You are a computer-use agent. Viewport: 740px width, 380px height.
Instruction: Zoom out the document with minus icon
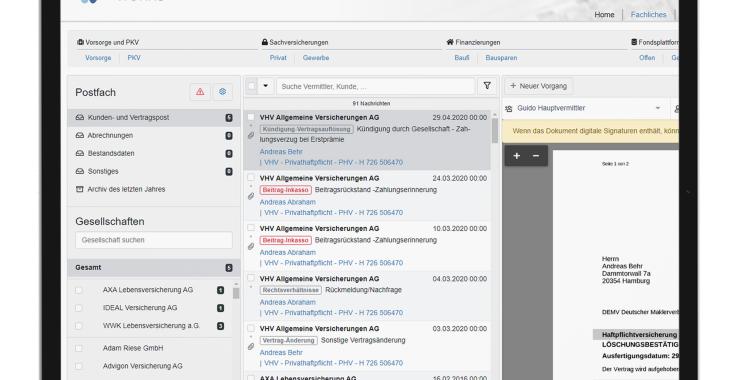536,156
